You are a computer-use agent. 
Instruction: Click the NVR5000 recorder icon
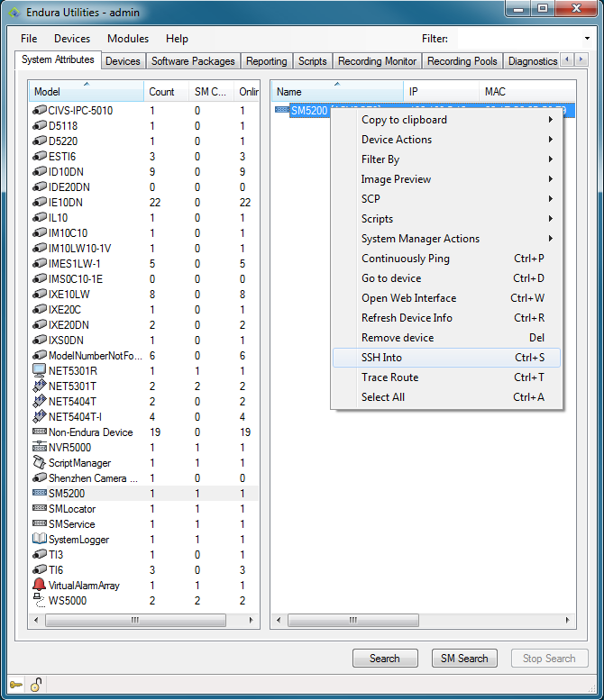(39, 448)
